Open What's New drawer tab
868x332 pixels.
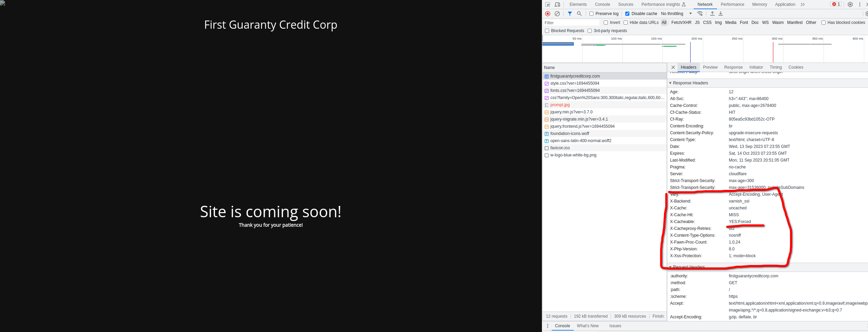[588, 326]
